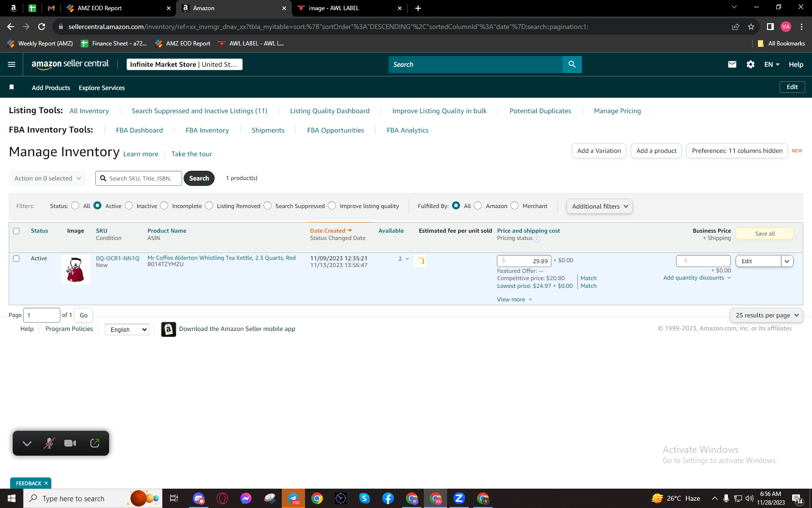Toggle camera in the meeting toolbar
This screenshot has height=508, width=812.
coord(71,443)
